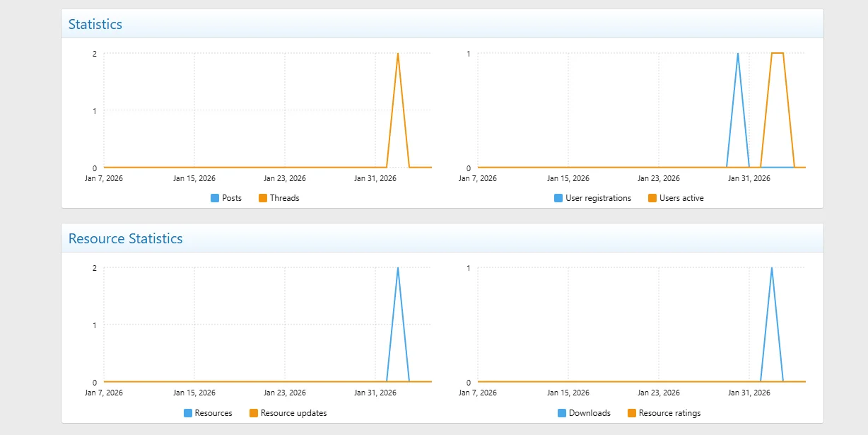Click the blue Downloads legend swatch
This screenshot has width=868, height=435.
click(562, 413)
